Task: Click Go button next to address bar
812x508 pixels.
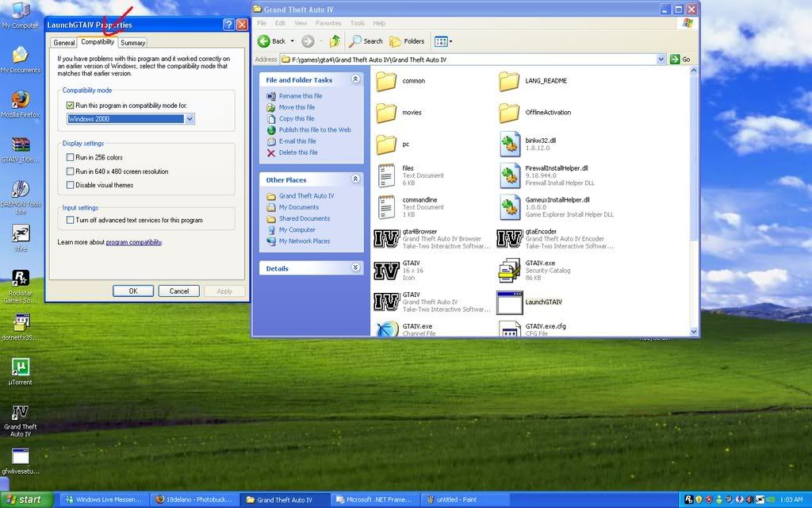Action: click(x=680, y=59)
